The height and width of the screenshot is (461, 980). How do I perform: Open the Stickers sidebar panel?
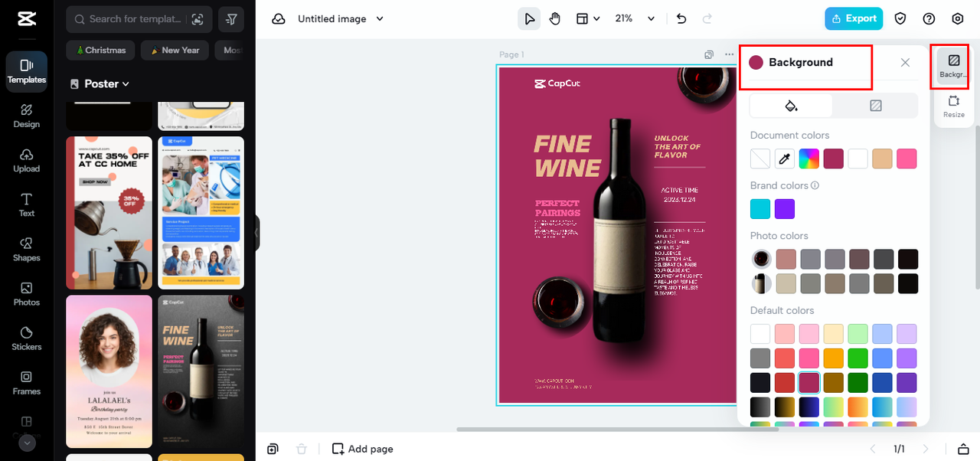coord(27,338)
